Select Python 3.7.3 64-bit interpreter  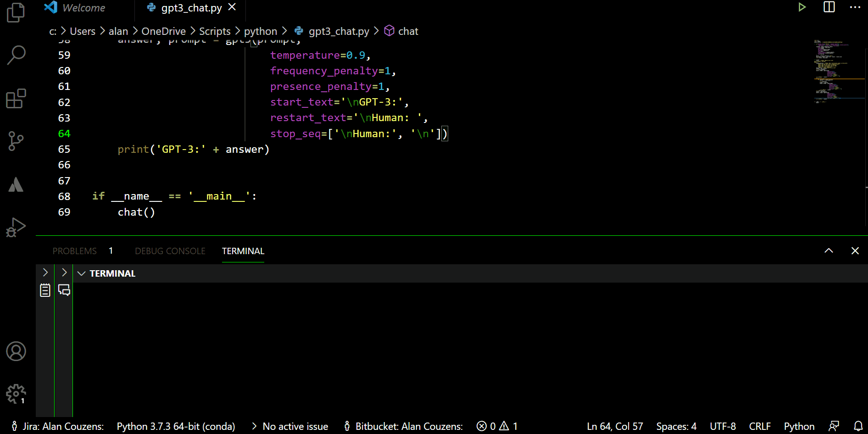coord(176,426)
